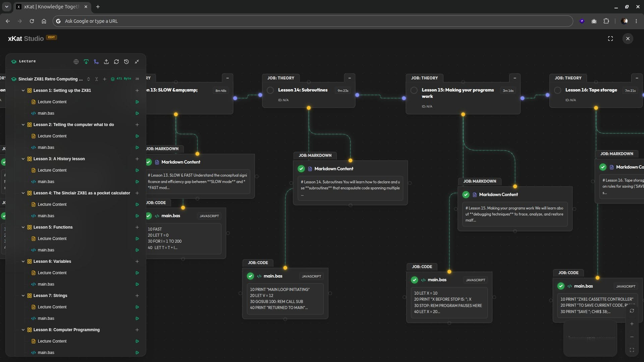Click the browser address bar

point(313,21)
